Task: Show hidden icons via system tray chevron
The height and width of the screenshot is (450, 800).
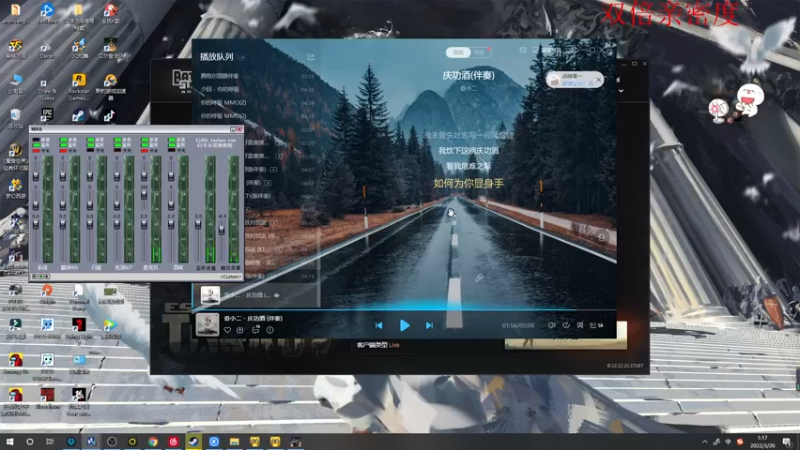Action: (705, 442)
